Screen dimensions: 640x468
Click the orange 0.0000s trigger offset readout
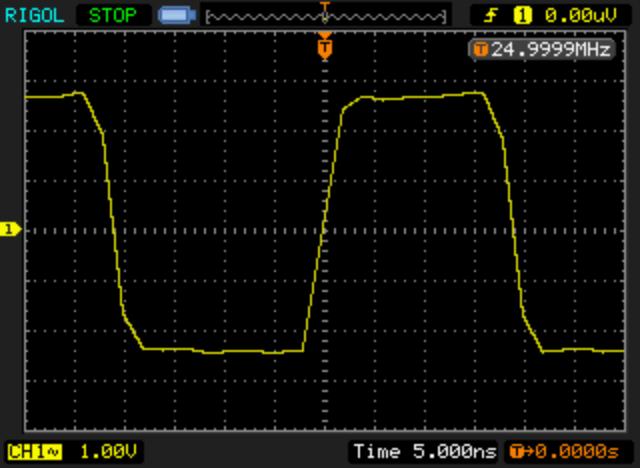click(x=565, y=452)
